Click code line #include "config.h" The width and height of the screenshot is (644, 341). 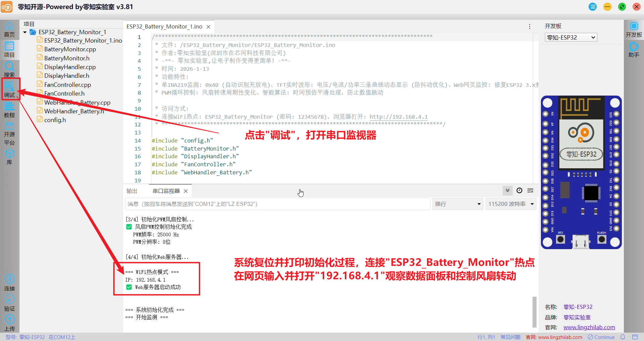(182, 140)
